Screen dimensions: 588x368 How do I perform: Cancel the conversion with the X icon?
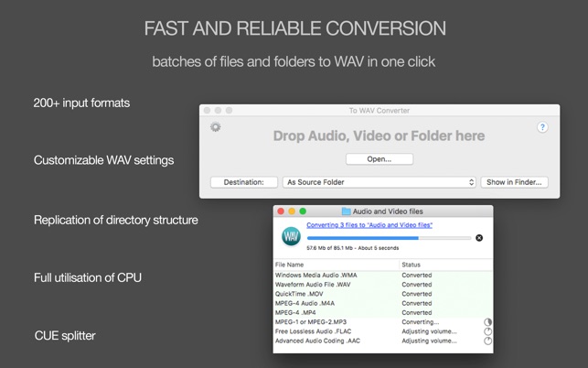[479, 238]
